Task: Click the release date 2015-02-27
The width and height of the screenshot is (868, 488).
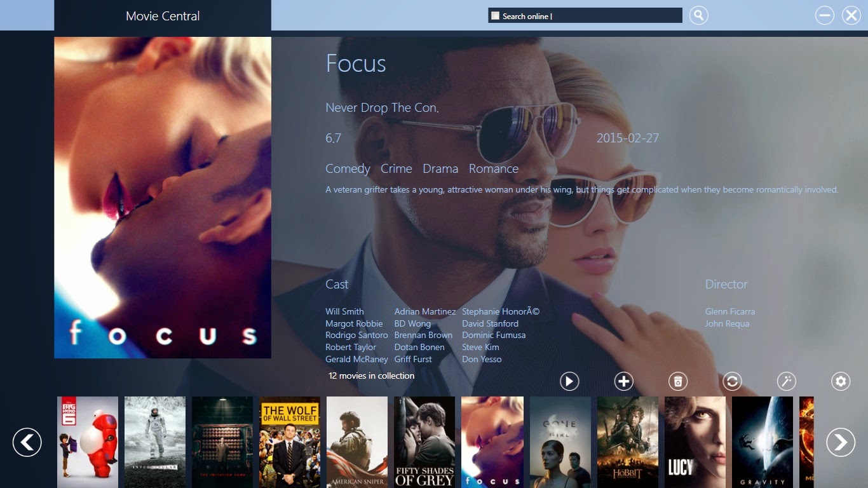Action: (628, 138)
